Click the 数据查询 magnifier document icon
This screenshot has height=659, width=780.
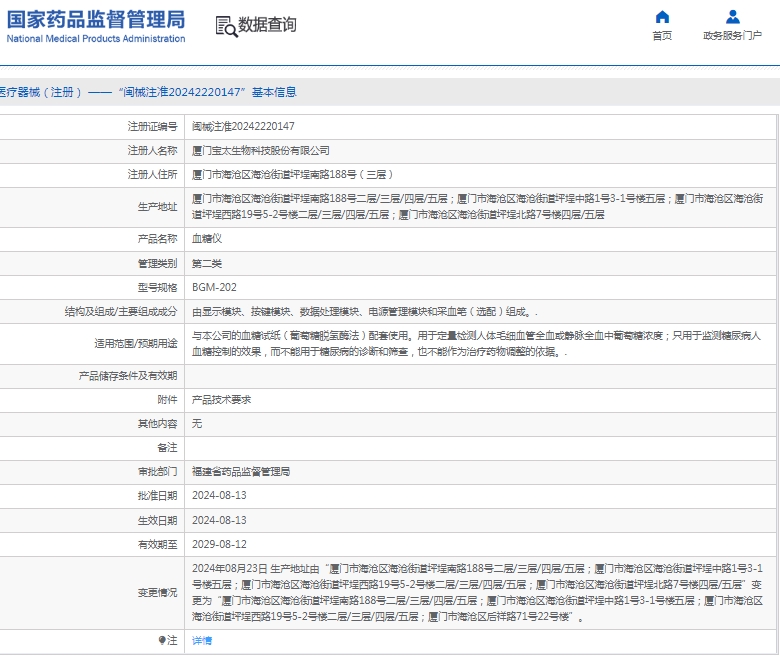[226, 26]
